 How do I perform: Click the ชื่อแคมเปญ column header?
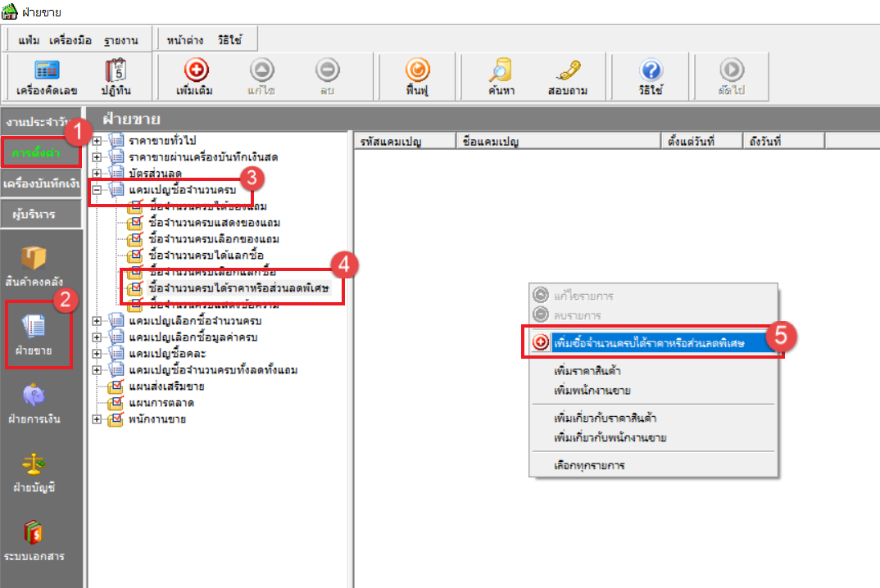(x=557, y=142)
